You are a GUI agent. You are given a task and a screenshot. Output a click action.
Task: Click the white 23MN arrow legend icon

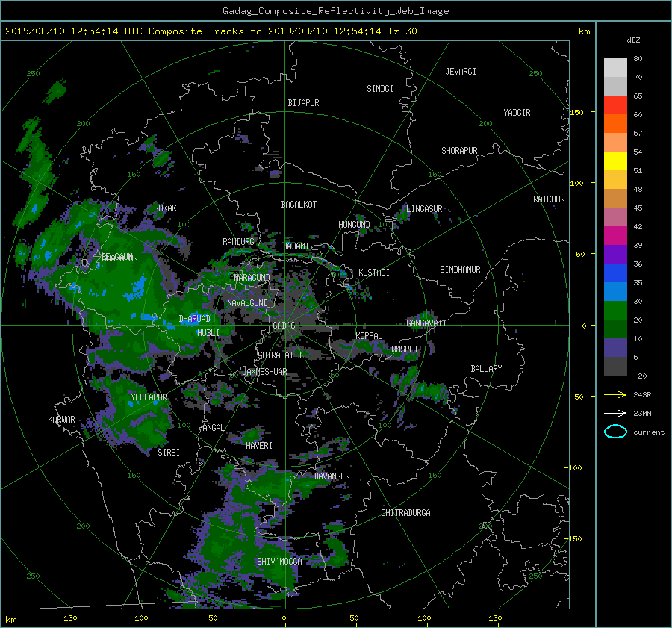[x=615, y=413]
